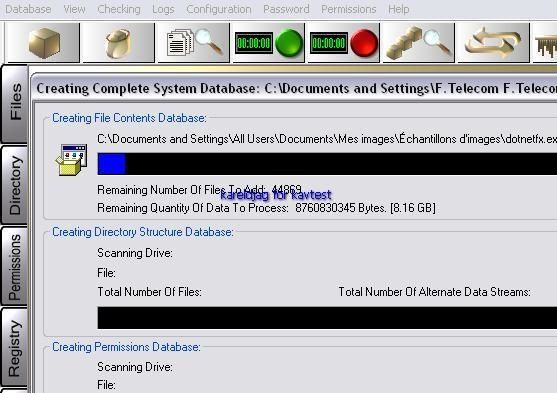Screen dimensions: 557x393
Task: Switch to the Files side tab
Action: 15,103
